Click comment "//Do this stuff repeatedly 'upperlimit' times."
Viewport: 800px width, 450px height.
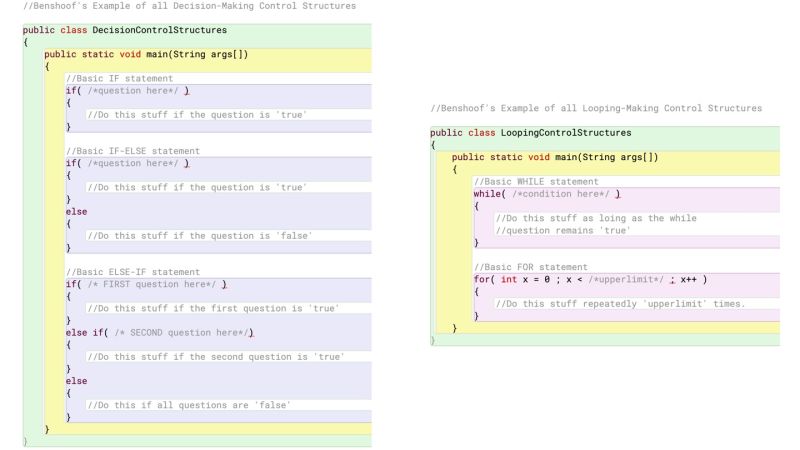point(620,304)
